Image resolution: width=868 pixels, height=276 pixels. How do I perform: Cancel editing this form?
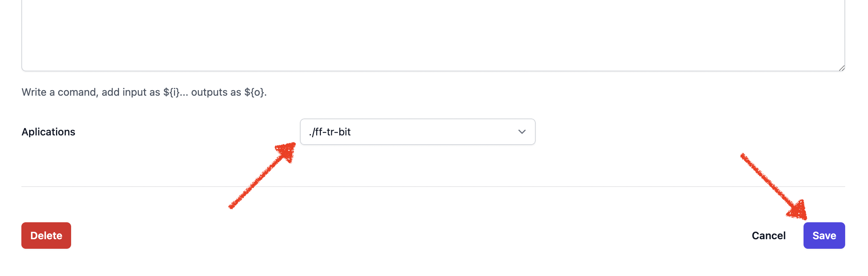(769, 236)
